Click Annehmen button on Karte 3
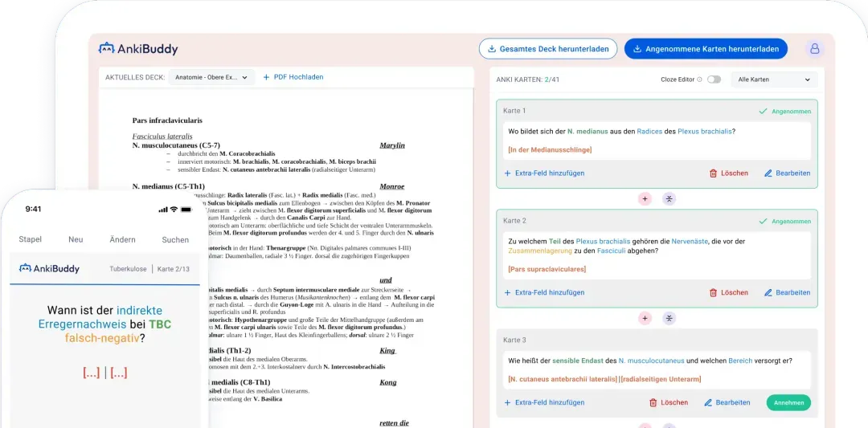 788,402
